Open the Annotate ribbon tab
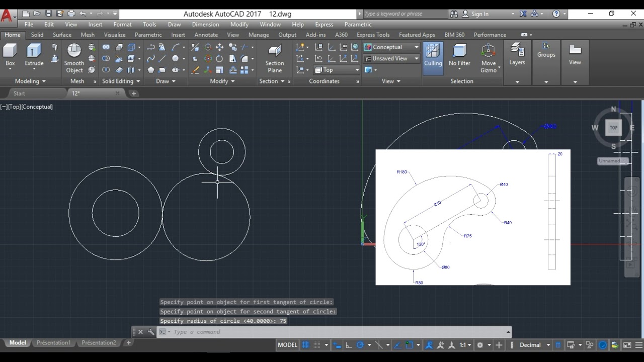This screenshot has width=644, height=362. (206, 35)
